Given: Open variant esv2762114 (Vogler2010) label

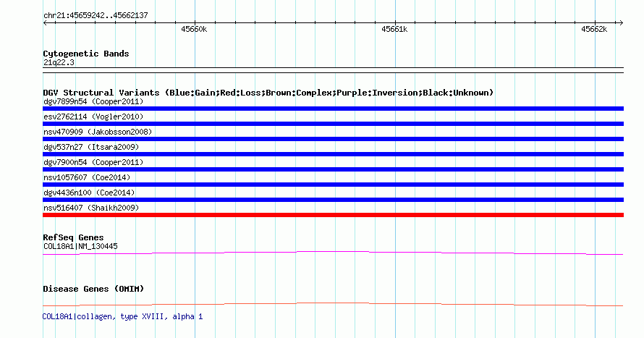Looking at the screenshot, I should coord(93,117).
